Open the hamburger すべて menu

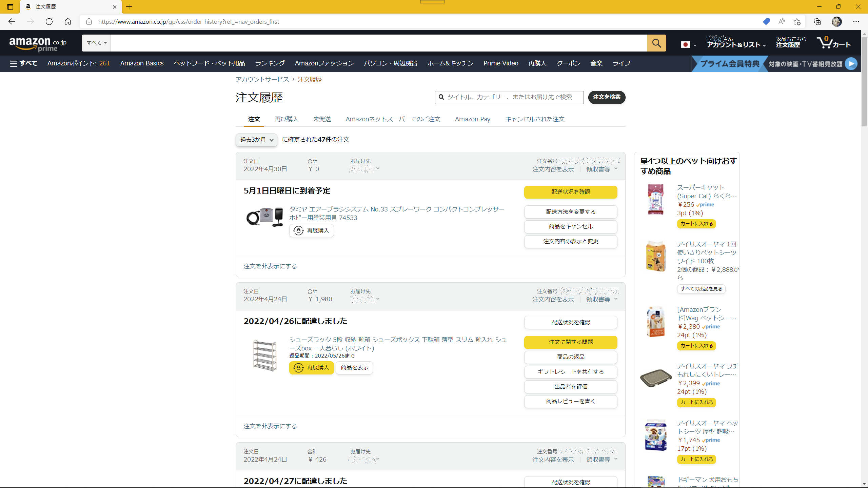23,63
